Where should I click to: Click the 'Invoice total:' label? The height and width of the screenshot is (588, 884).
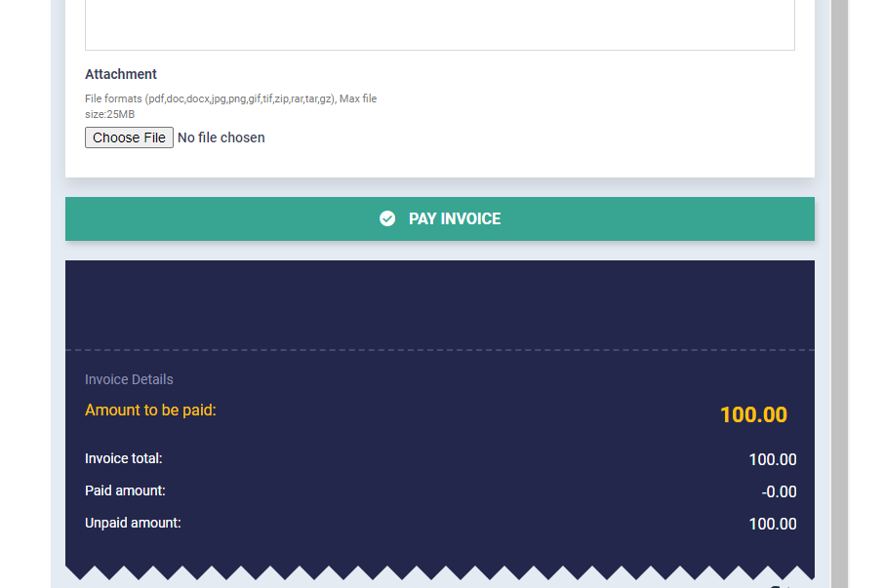(124, 458)
